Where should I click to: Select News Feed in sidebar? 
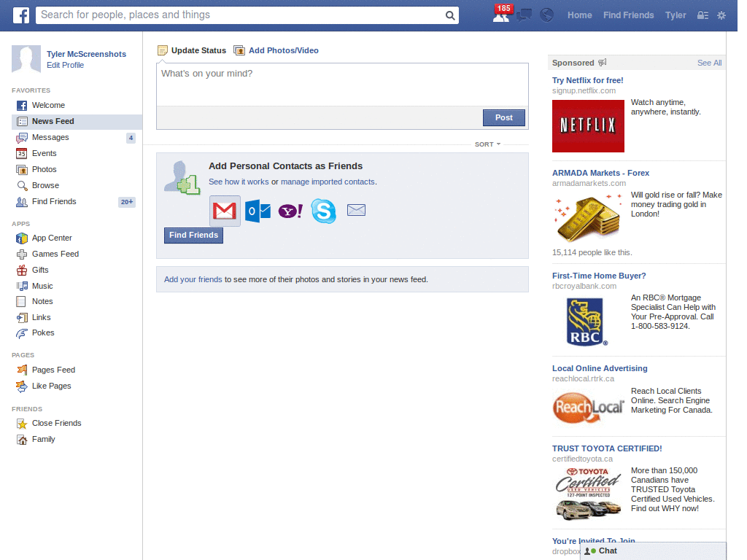click(x=77, y=122)
